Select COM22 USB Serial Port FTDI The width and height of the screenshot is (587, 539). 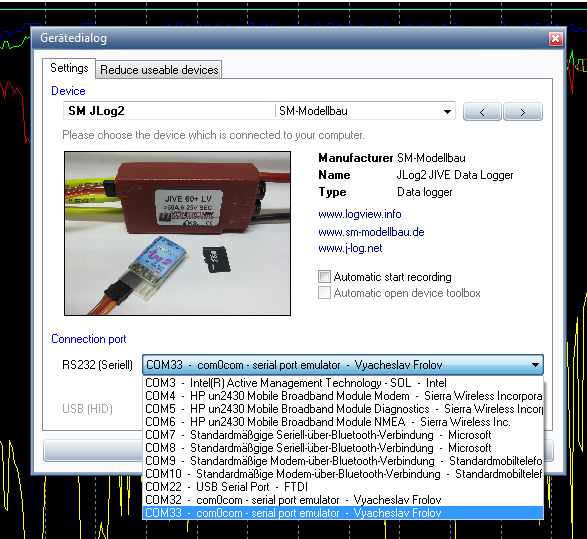[343, 487]
